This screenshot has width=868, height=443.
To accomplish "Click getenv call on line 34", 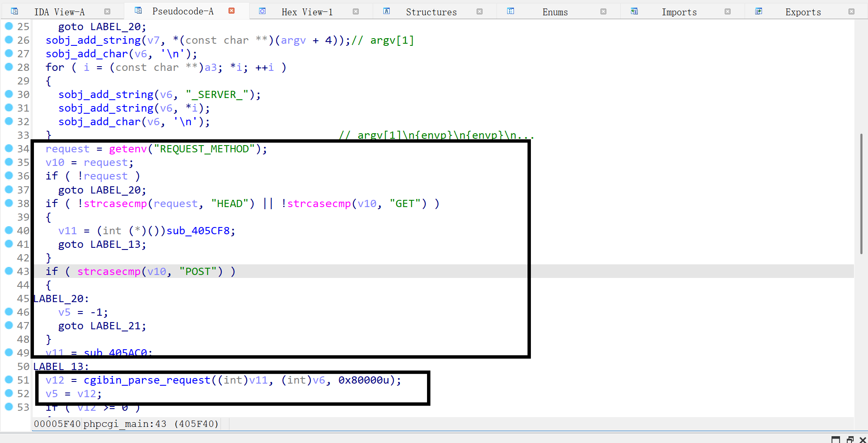I will tap(128, 149).
